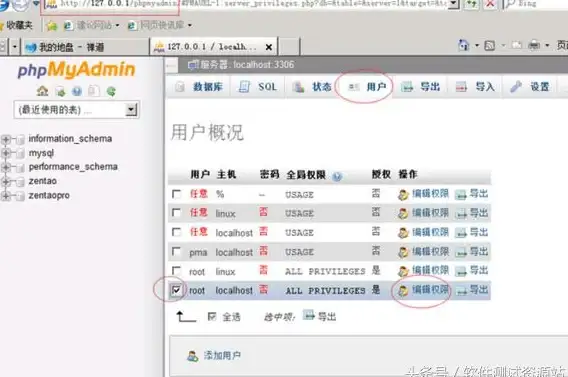Check the checkbox for 任意 linux user
568x377 pixels.
point(176,213)
